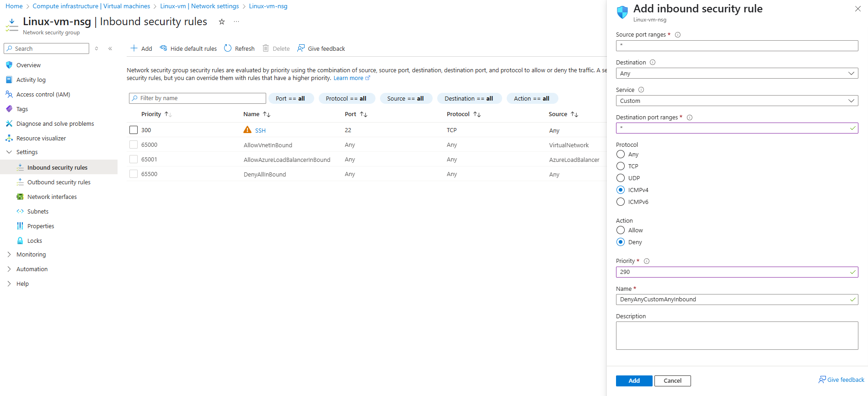Click the external link icon after Learn more
Viewport: 868px width, 396px height.
pyautogui.click(x=368, y=78)
